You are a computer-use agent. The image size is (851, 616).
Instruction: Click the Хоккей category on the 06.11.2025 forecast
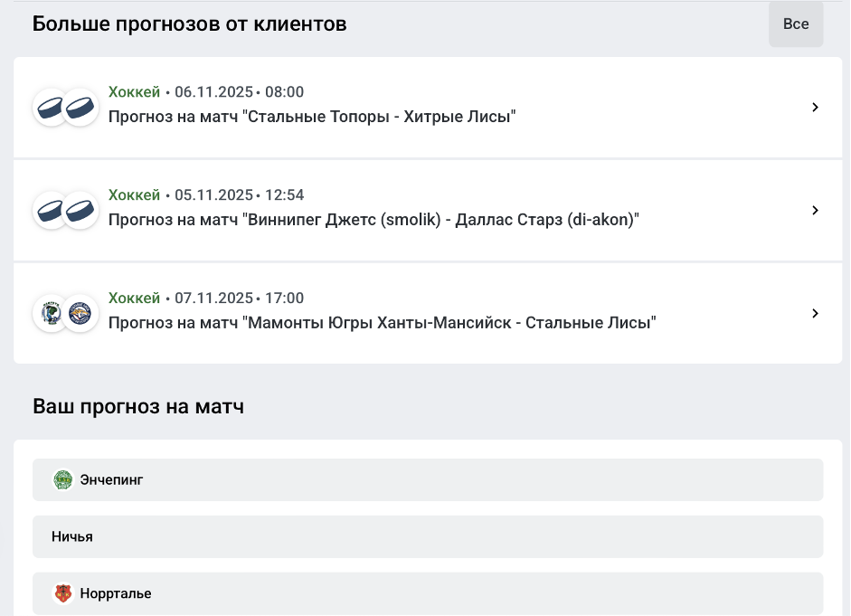click(134, 92)
